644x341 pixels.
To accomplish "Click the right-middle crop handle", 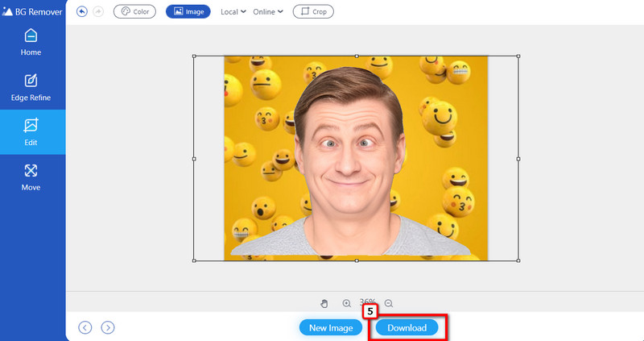I will click(x=518, y=158).
